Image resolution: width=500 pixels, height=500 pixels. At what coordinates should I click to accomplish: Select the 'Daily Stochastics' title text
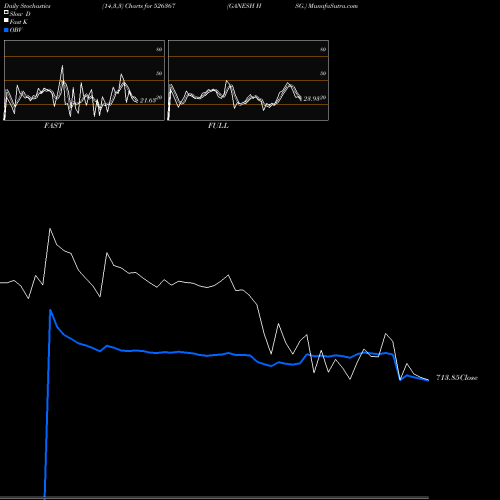coord(27,6)
